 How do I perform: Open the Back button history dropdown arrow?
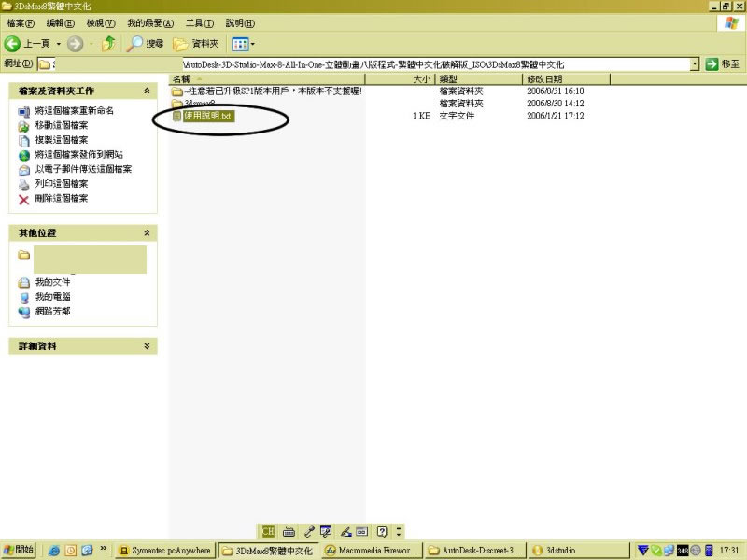59,44
